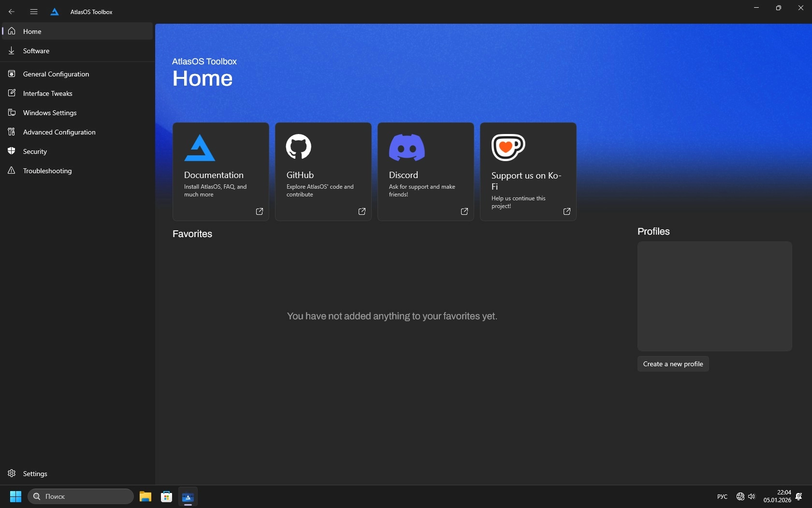This screenshot has height=508, width=812.
Task: Click the taskbar search box
Action: pyautogui.click(x=81, y=496)
